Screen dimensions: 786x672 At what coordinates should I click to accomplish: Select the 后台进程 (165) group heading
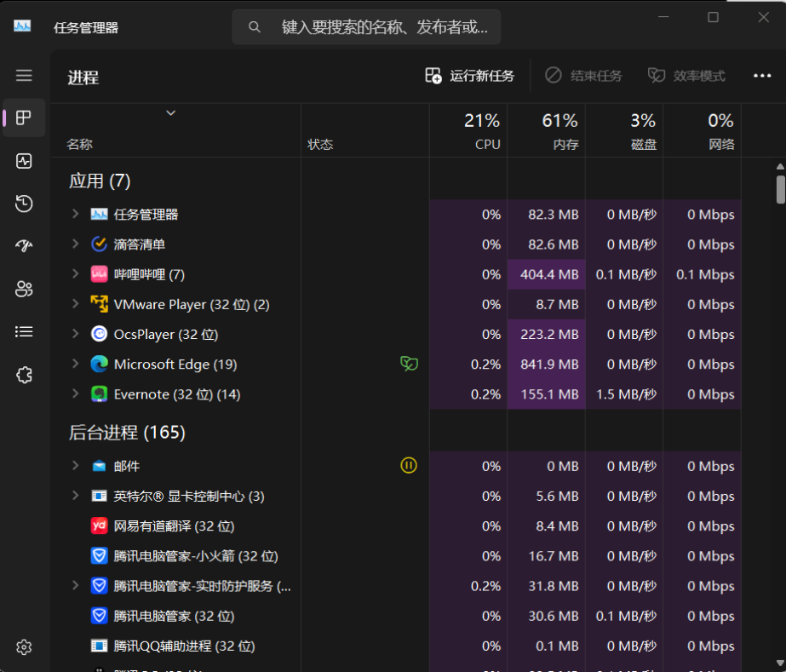[x=127, y=433]
